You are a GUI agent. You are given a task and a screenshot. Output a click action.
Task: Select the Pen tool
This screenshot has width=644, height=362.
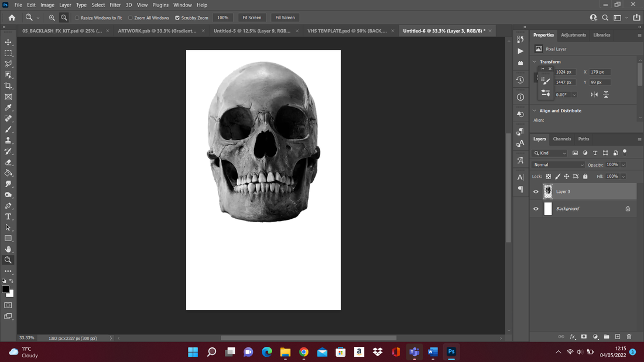click(x=8, y=206)
